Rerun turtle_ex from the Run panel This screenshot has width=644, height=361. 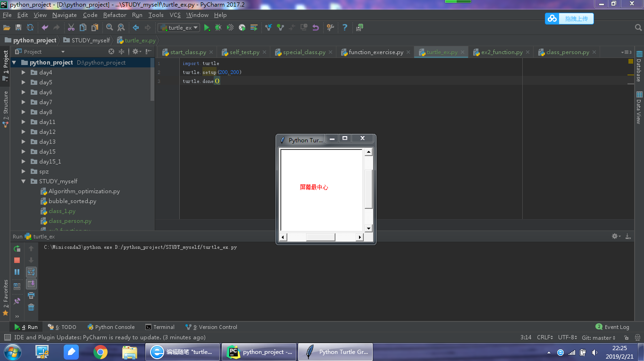[x=17, y=248]
